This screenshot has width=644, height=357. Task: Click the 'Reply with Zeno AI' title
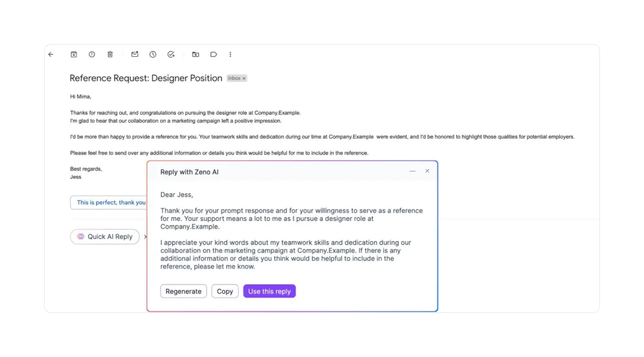point(189,172)
